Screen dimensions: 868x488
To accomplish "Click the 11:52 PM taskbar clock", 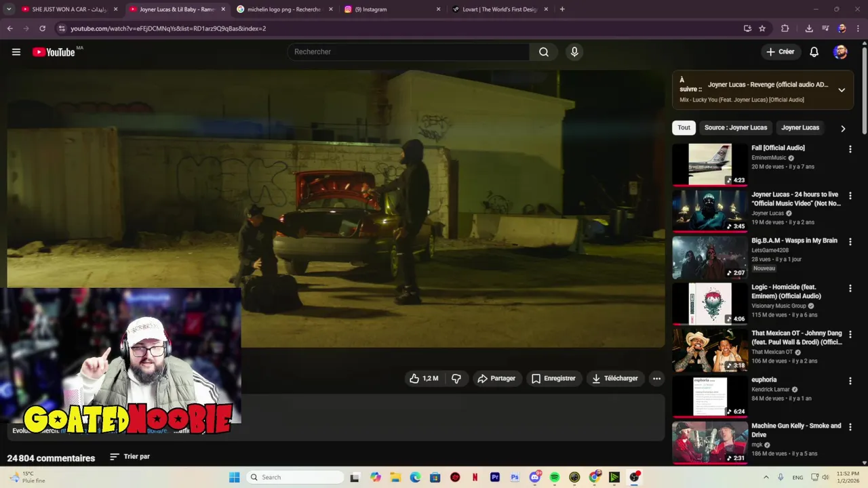I will coord(847,477).
